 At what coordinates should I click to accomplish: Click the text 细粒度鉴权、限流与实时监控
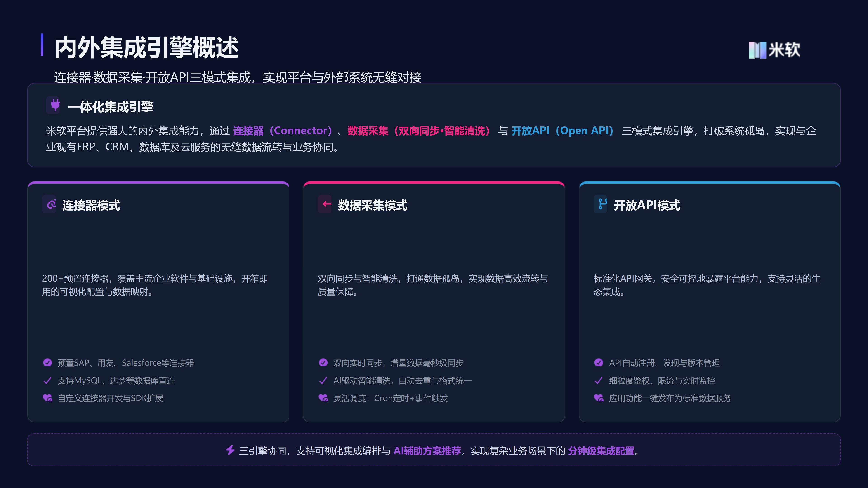coord(662,380)
